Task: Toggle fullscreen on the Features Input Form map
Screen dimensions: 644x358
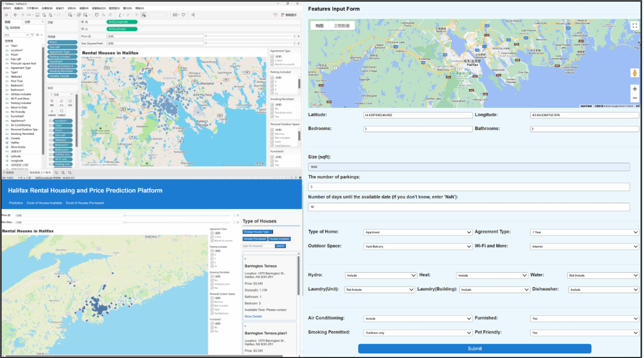Action: tap(634, 25)
